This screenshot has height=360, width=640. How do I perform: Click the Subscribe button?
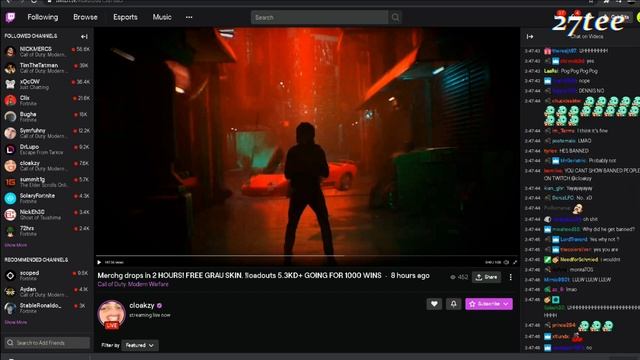pos(489,304)
